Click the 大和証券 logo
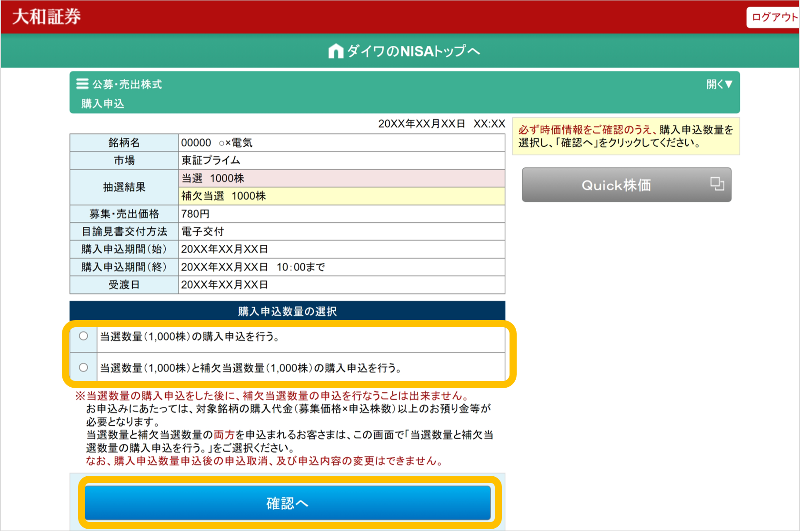The image size is (800, 532). pyautogui.click(x=47, y=17)
